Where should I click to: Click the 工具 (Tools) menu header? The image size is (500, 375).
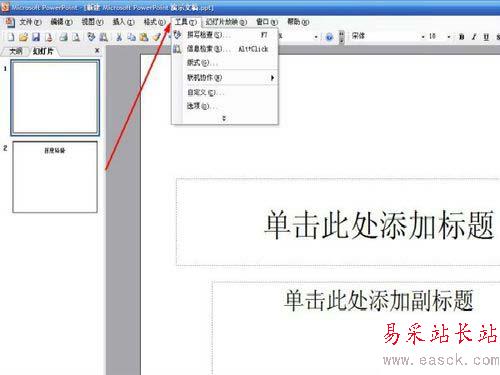pos(186,22)
